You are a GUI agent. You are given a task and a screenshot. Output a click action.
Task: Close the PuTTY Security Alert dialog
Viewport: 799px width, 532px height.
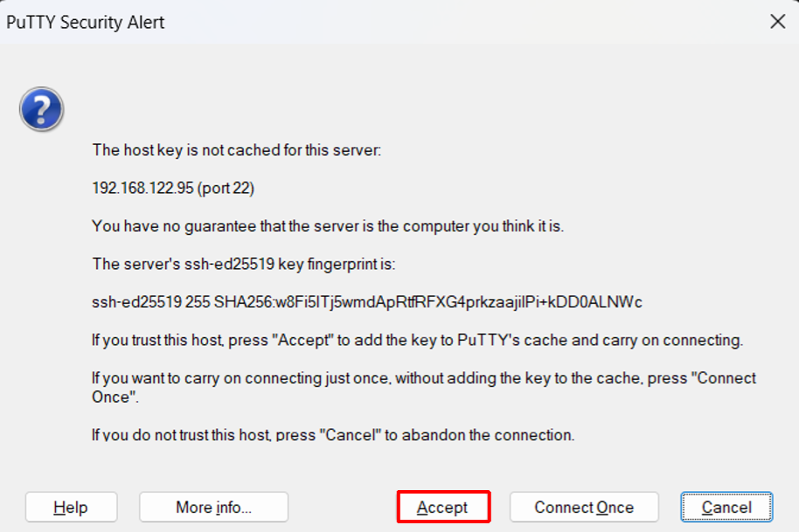pos(777,22)
